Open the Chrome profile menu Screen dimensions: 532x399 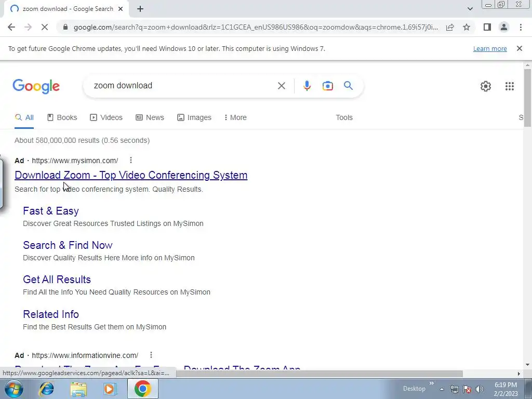point(504,27)
